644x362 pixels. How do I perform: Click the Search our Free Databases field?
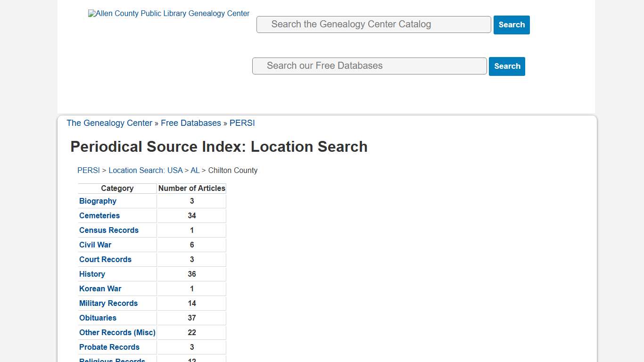[x=369, y=66]
